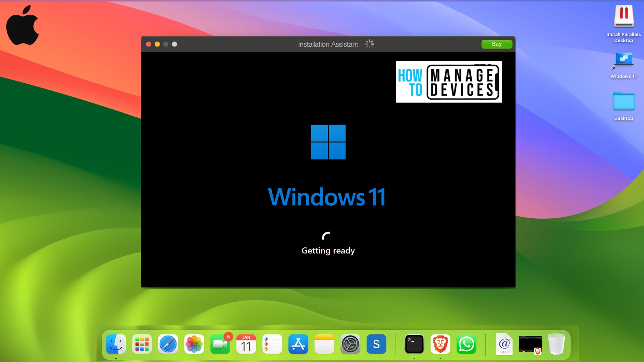Close the Installation Assistant window
The height and width of the screenshot is (362, 644).
(x=149, y=44)
